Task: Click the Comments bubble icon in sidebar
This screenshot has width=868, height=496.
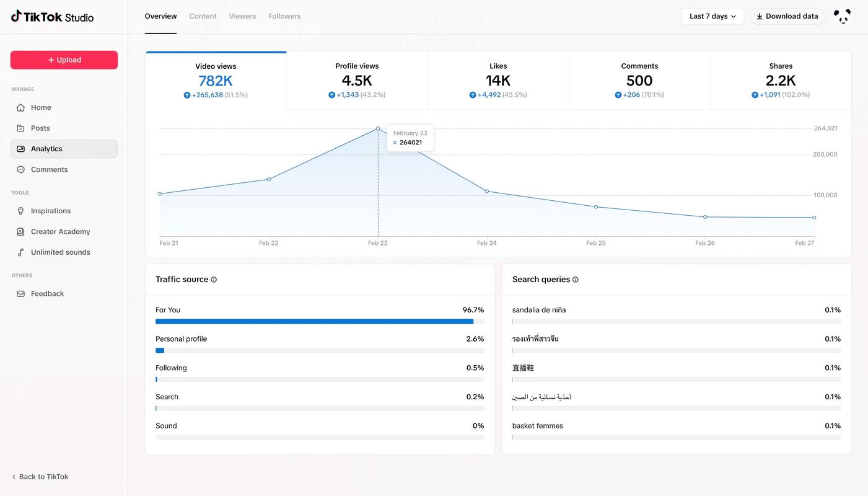Action: (20, 169)
